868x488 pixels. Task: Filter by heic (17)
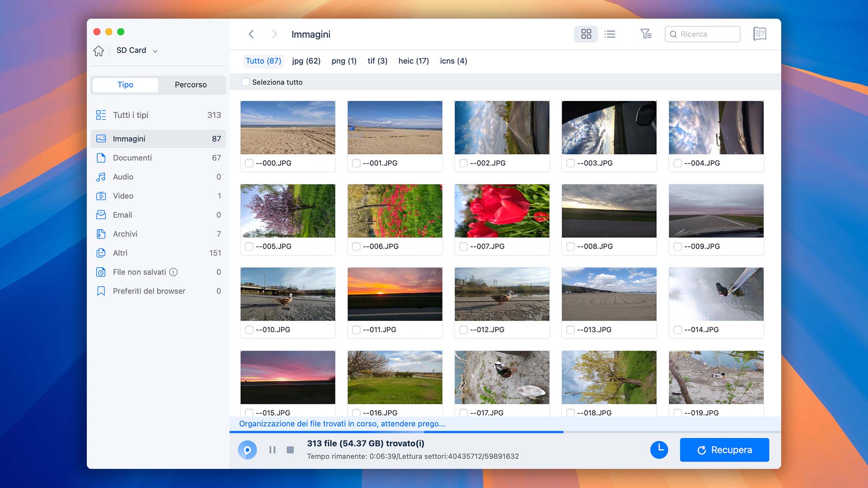tap(414, 61)
